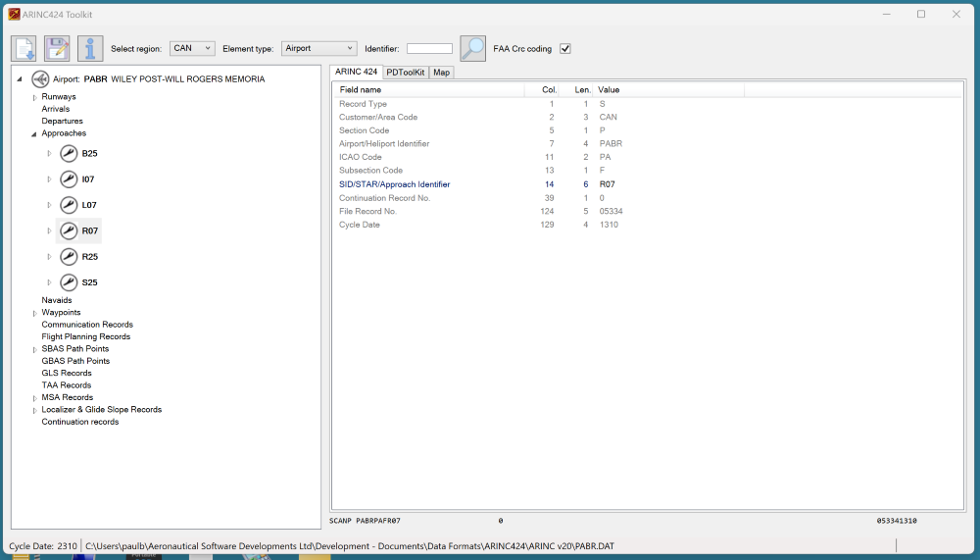Select the Navaids tree item
Image resolution: width=980 pixels, height=560 pixels.
[56, 300]
